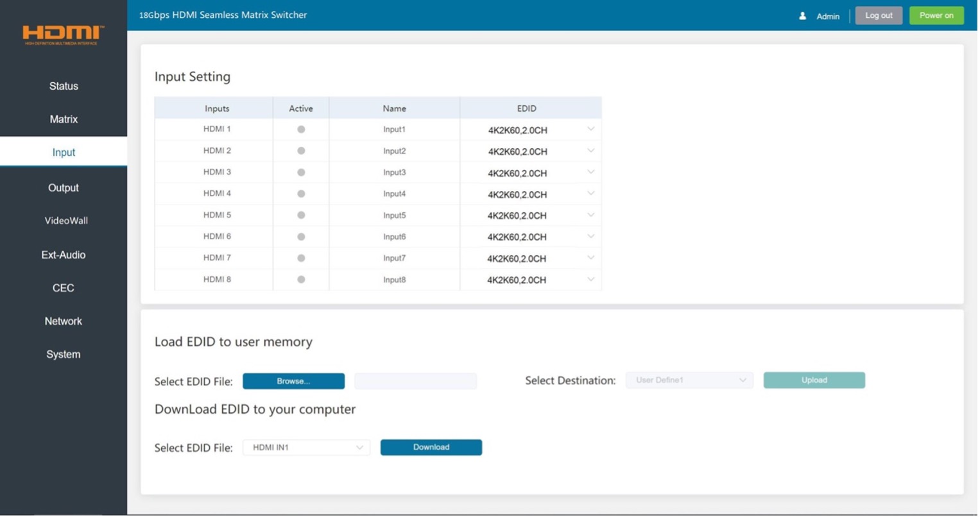
Task: Open the Status page
Action: click(63, 86)
